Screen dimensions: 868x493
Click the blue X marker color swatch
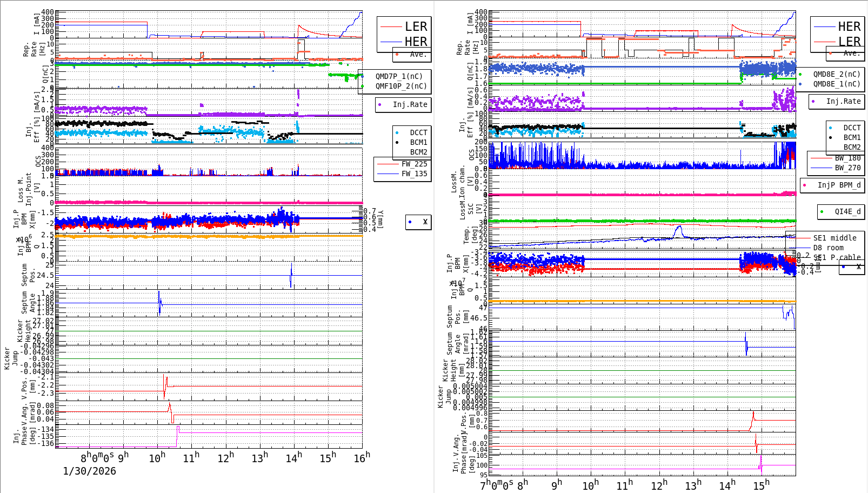point(410,222)
